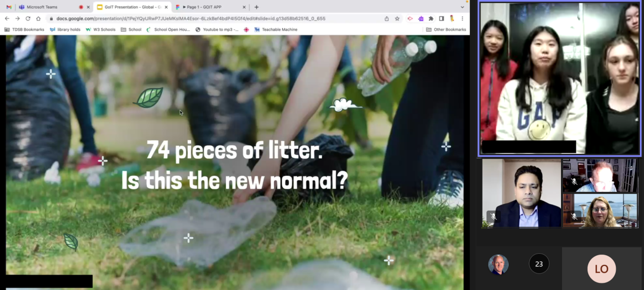Open the W3 Schools bookmark
This screenshot has width=644, height=290.
pos(101,30)
